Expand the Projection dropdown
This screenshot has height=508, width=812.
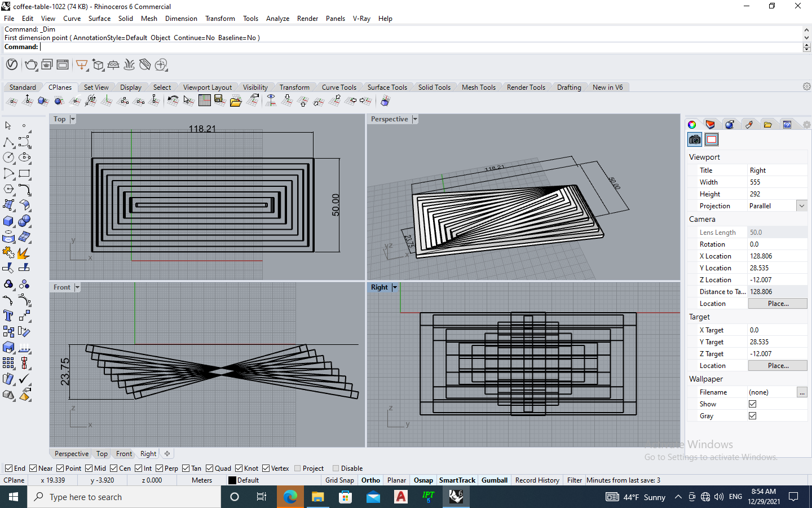pyautogui.click(x=801, y=206)
